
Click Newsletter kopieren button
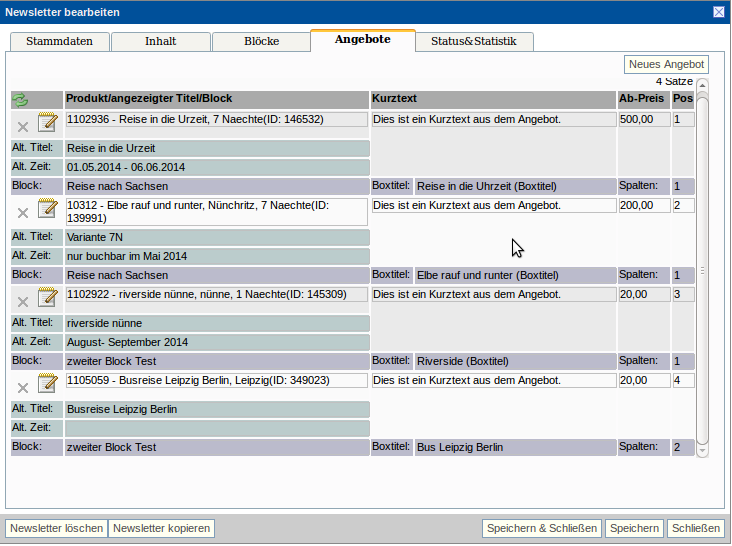(161, 529)
